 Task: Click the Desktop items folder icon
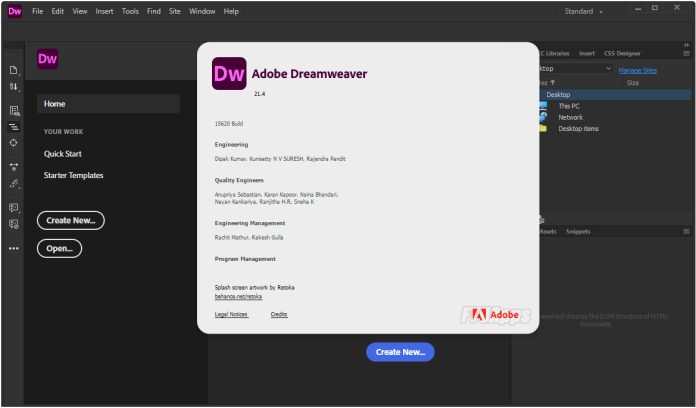tap(543, 128)
